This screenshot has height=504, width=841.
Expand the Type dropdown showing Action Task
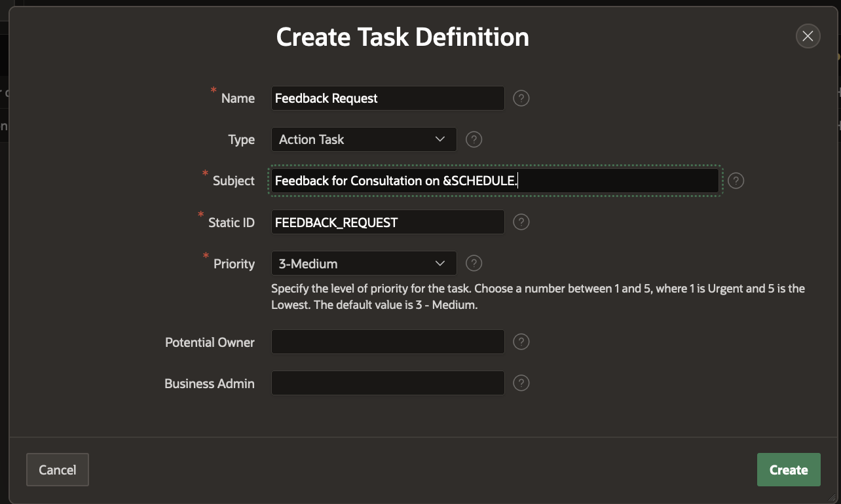click(x=364, y=139)
